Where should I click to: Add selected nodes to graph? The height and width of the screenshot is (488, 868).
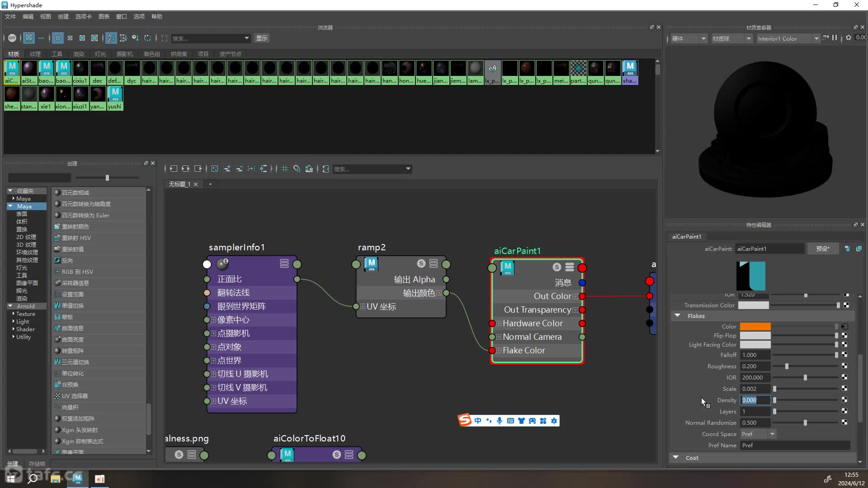click(227, 169)
